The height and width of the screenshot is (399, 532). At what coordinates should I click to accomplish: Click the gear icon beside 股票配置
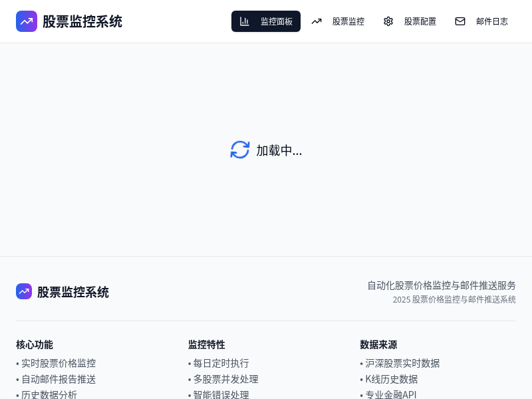point(388,21)
